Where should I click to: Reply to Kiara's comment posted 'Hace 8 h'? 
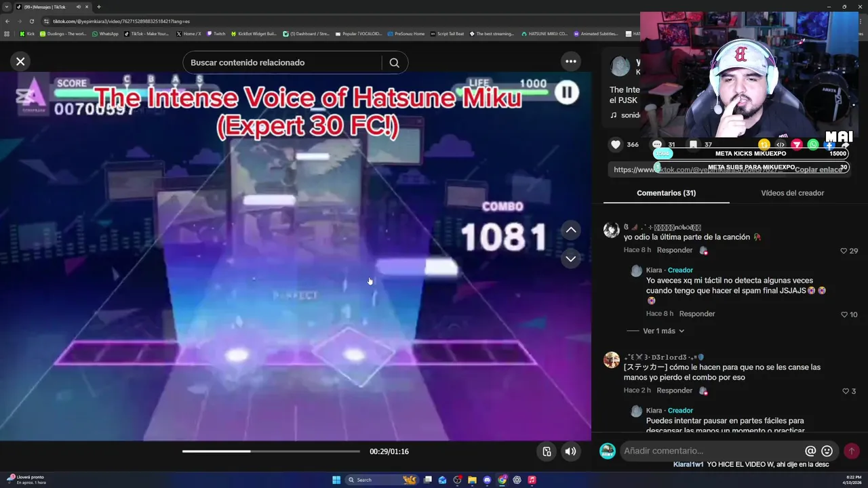pos(697,314)
